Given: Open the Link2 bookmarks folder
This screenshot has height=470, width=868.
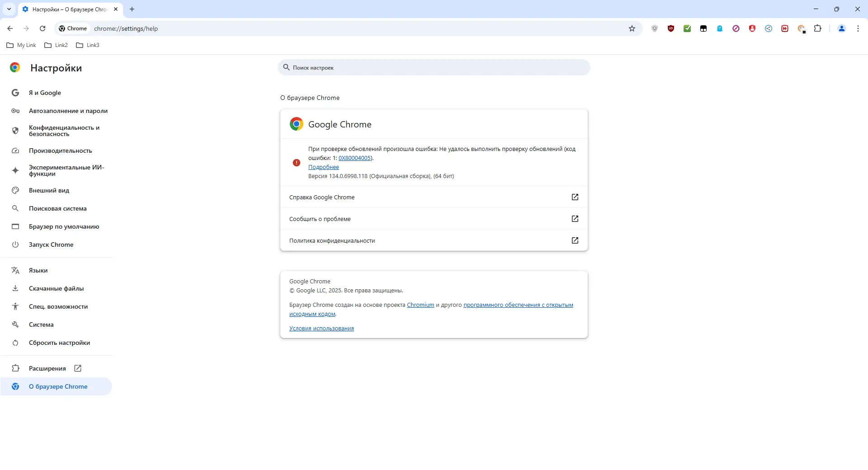Looking at the screenshot, I should [56, 45].
